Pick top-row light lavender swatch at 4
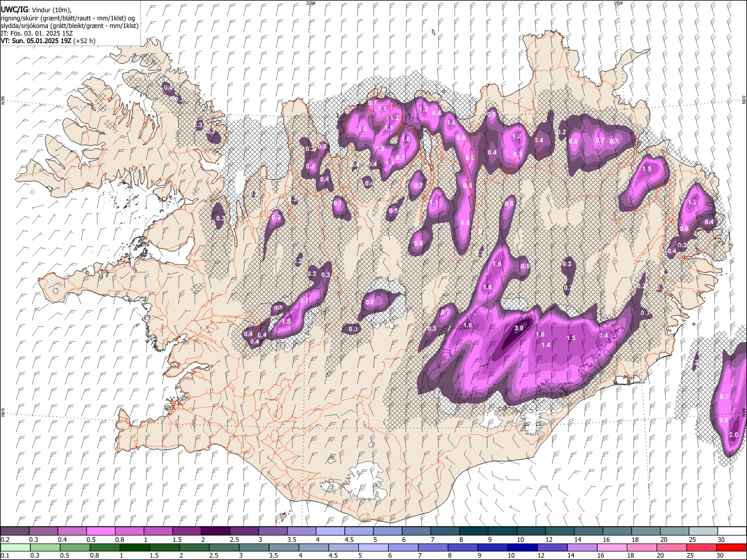Image resolution: width=747 pixels, height=560 pixels. coord(330,531)
